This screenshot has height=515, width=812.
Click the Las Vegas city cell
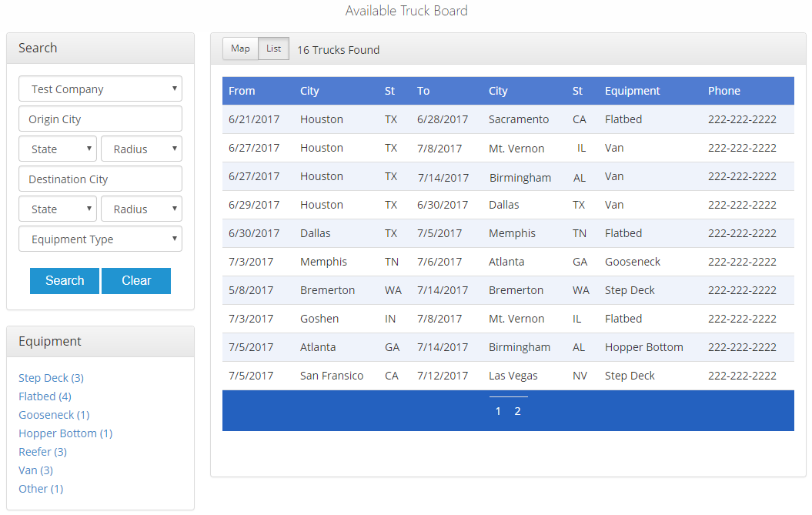(513, 376)
